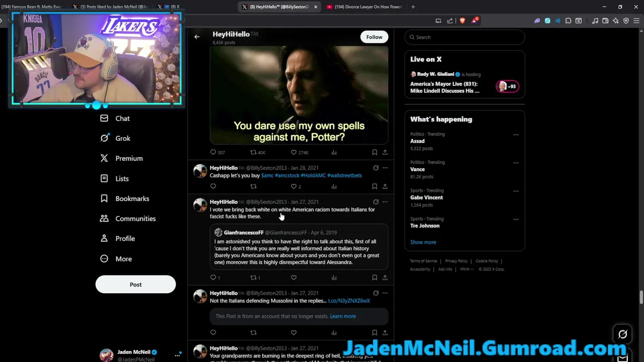Like the post quoting GianfrancescoFF
This screenshot has width=644, height=362.
[x=294, y=278]
